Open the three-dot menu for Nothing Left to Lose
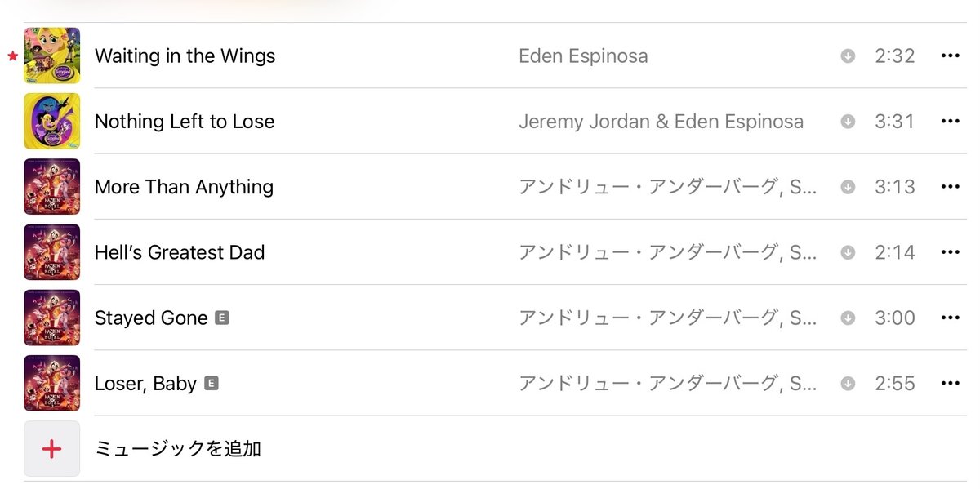980x489 pixels. click(x=950, y=122)
